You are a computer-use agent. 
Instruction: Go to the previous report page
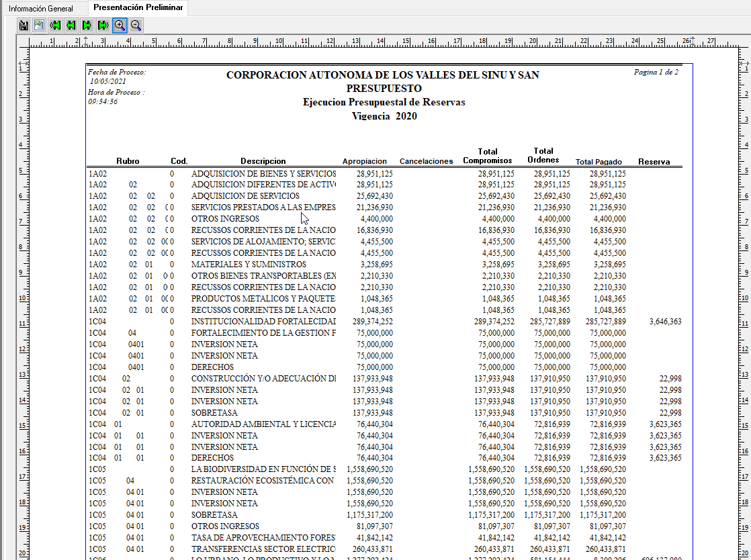pos(71,26)
